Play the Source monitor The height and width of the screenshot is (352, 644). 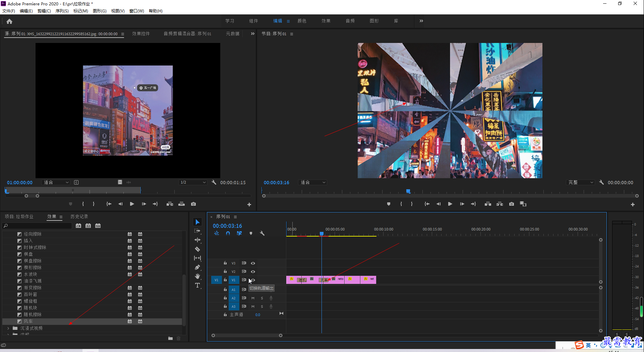click(132, 204)
